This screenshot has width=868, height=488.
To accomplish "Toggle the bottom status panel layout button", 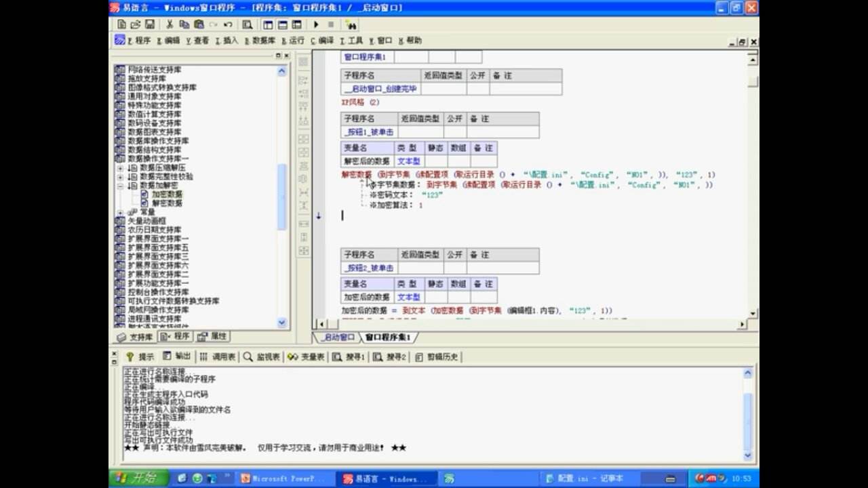I will click(x=282, y=24).
